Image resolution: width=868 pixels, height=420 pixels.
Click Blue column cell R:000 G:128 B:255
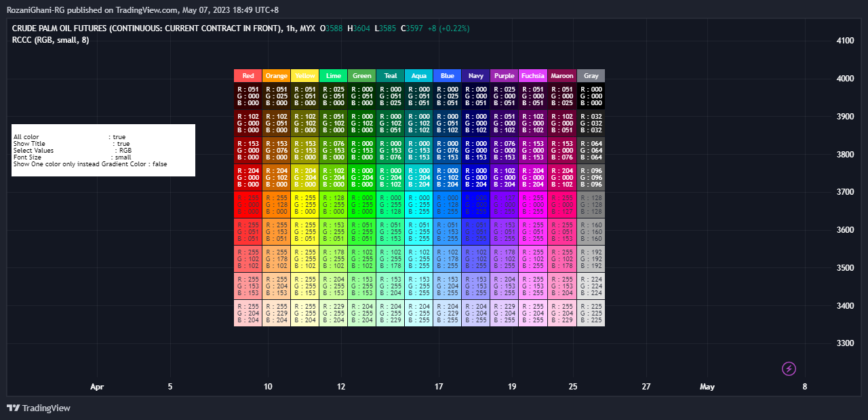448,204
